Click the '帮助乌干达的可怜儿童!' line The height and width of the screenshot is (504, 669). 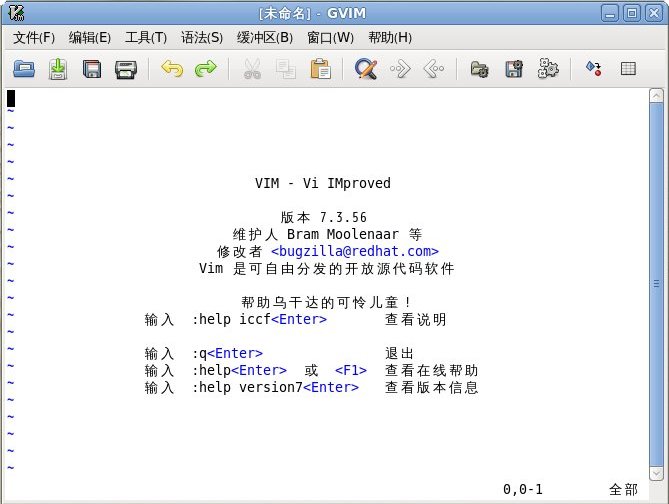tap(326, 302)
